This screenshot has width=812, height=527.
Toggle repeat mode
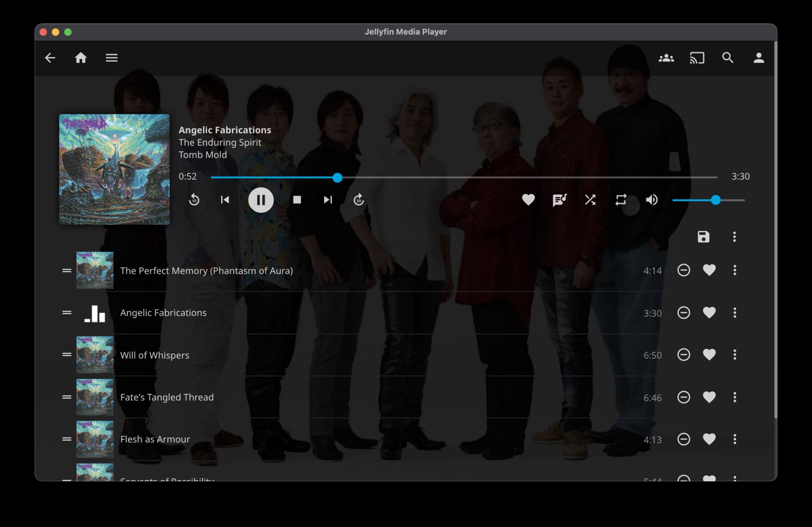coord(621,200)
